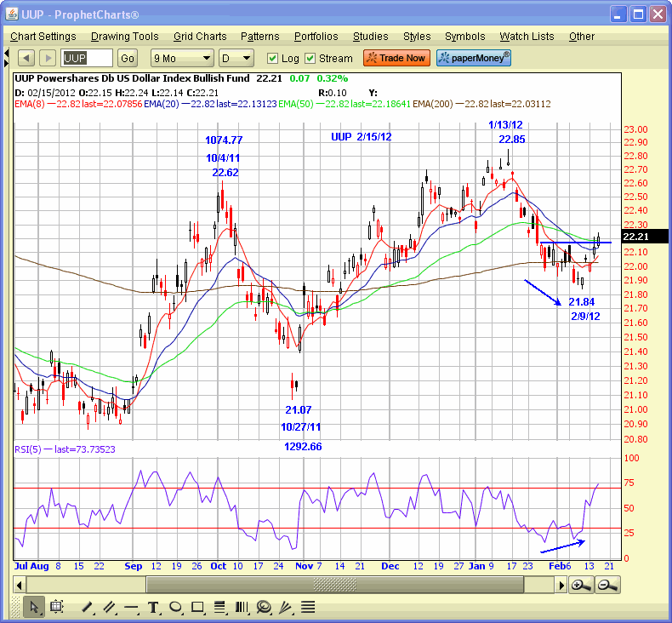
Task: Click the Trade Now button
Action: coord(396,58)
